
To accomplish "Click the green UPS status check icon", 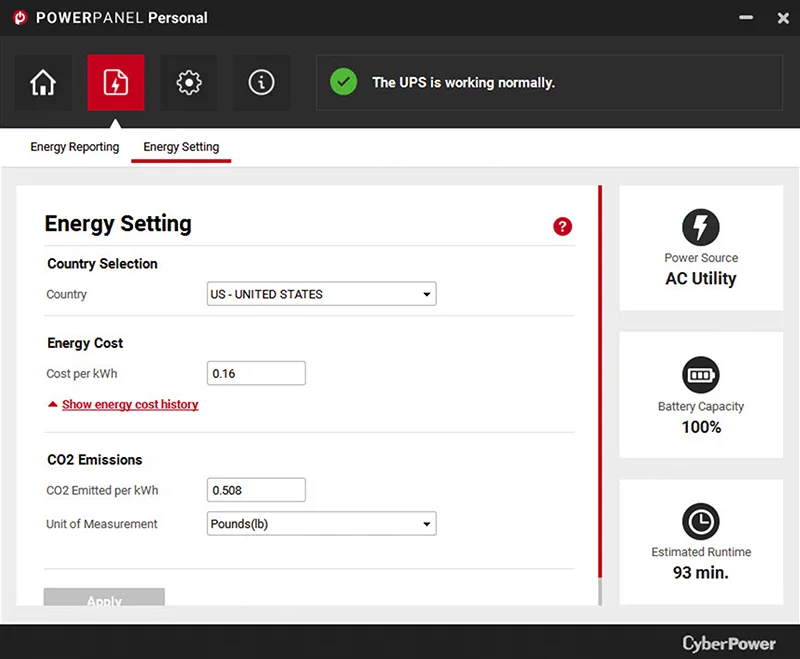I will (343, 82).
